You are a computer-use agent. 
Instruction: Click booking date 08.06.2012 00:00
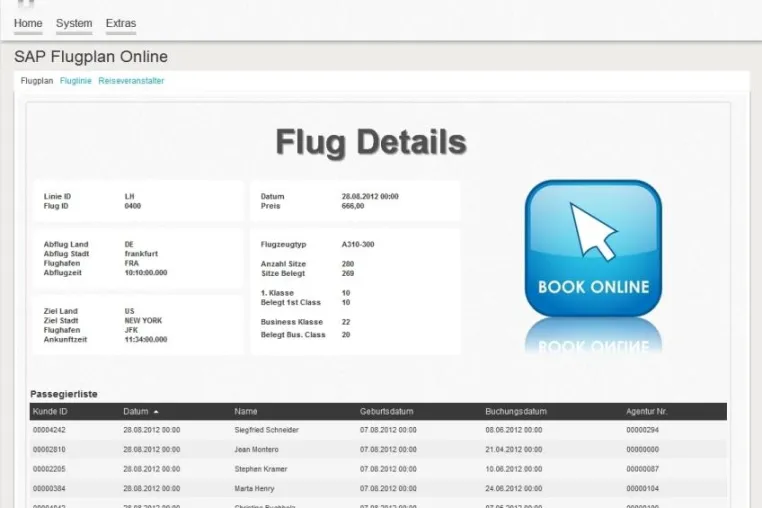pos(514,430)
